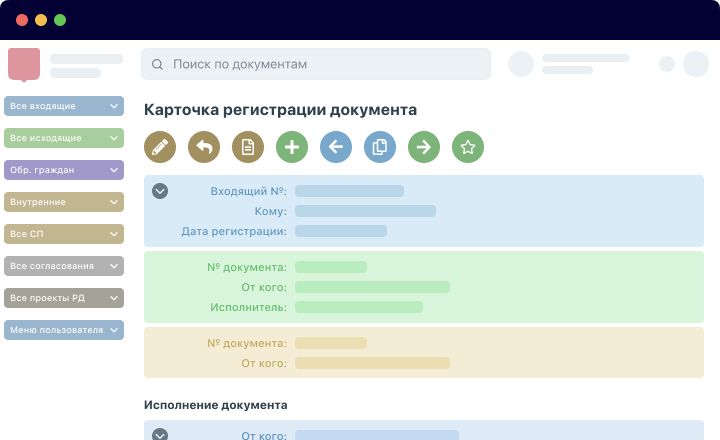The height and width of the screenshot is (440, 720).
Task: Click the green right arrow button
Action: pyautogui.click(x=424, y=147)
